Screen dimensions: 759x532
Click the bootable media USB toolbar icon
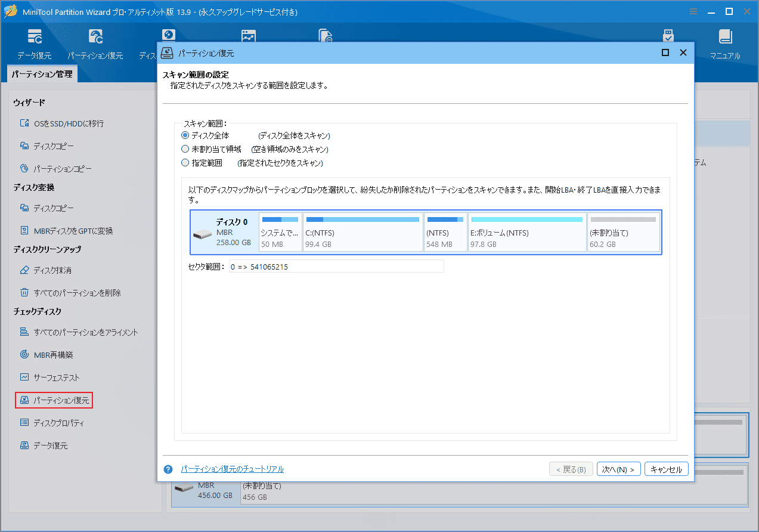click(668, 36)
